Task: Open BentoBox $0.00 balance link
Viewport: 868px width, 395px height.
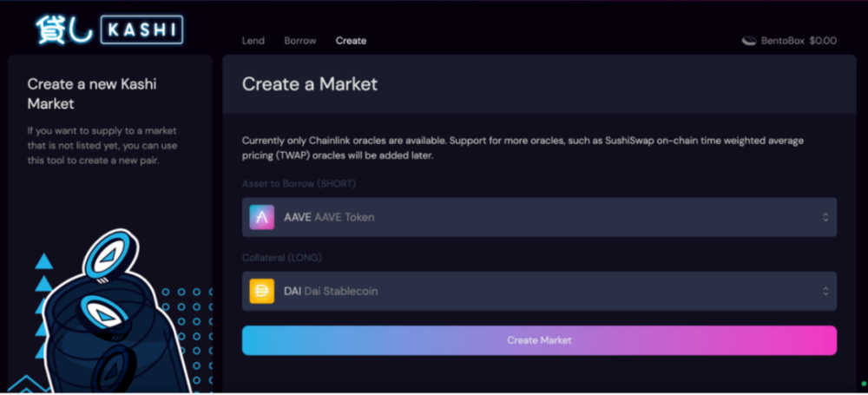Action: (x=789, y=41)
